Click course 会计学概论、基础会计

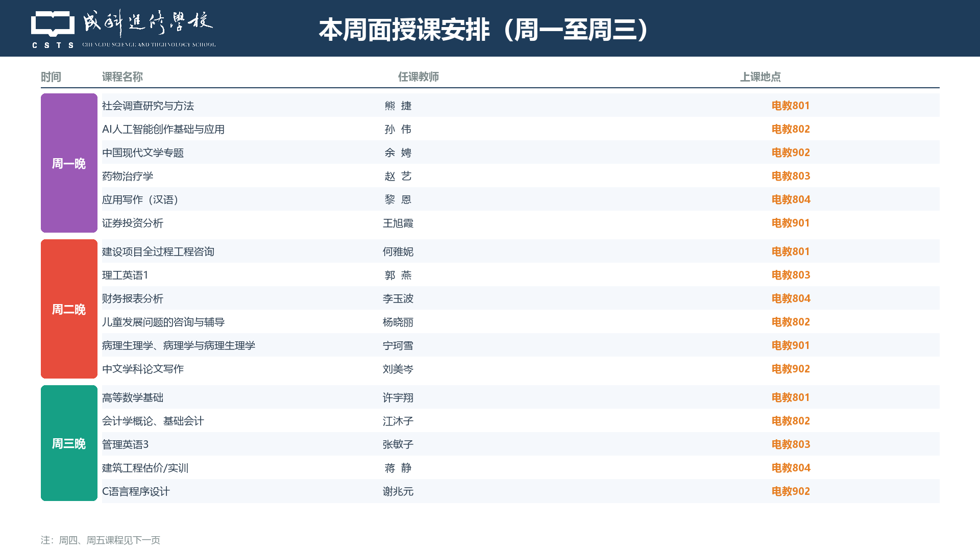[153, 421]
